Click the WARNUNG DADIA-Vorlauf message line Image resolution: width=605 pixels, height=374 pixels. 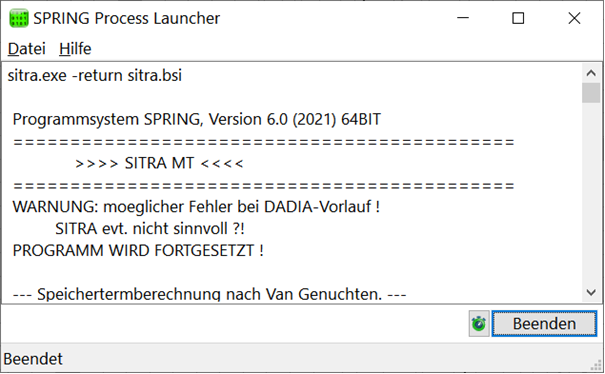tap(196, 207)
